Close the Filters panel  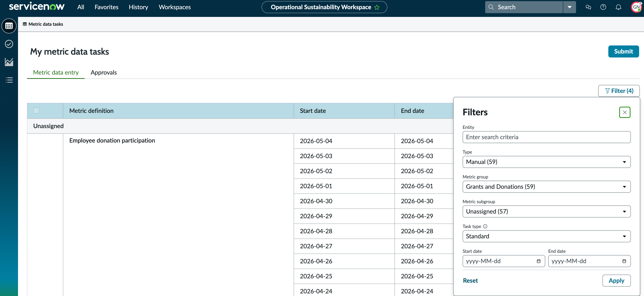625,112
